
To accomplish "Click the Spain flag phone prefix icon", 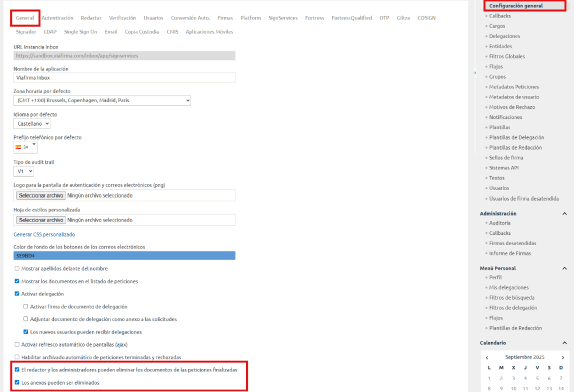I will click(18, 147).
